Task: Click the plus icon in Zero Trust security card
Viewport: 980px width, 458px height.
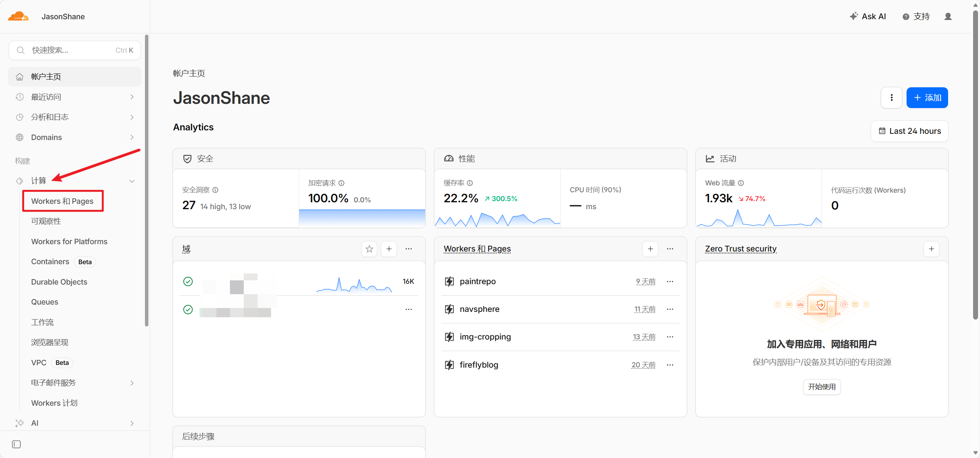Action: tap(931, 249)
